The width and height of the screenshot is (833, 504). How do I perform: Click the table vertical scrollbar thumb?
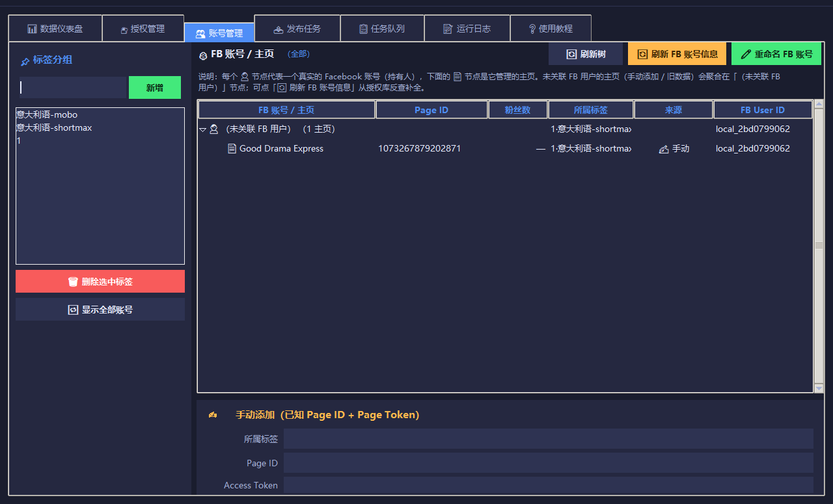tap(819, 246)
